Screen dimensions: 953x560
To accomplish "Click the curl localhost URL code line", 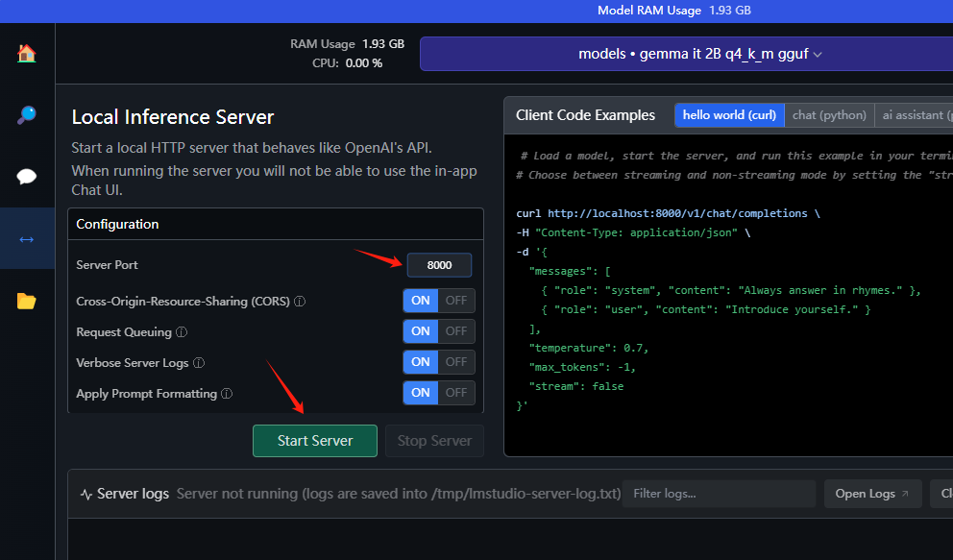I will click(x=668, y=213).
